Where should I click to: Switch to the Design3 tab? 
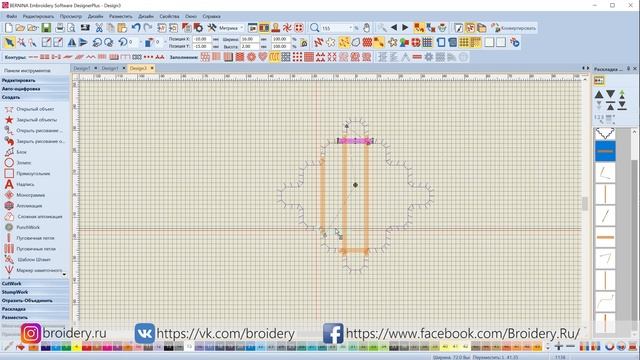tap(141, 68)
